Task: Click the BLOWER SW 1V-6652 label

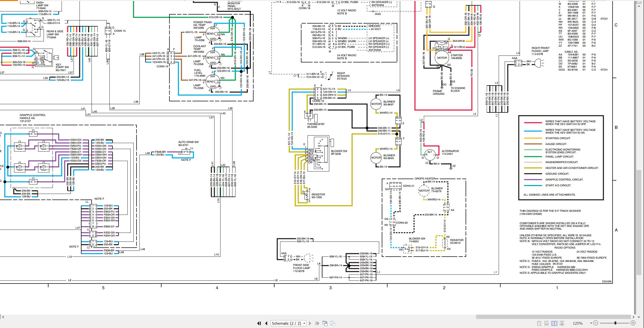Action: [x=417, y=240]
